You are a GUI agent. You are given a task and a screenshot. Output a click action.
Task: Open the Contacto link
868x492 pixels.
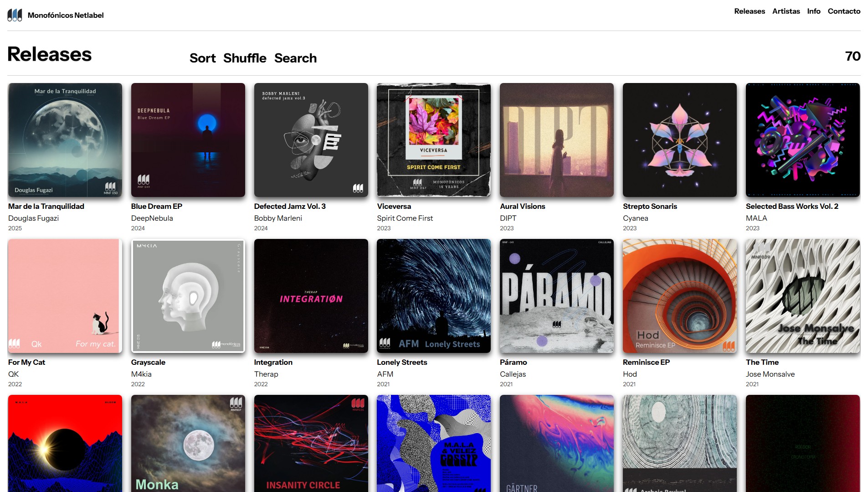(x=844, y=11)
